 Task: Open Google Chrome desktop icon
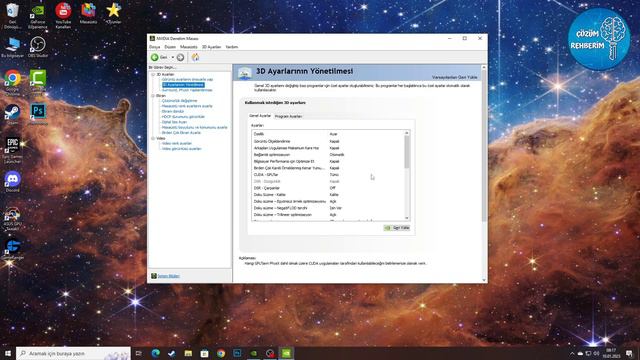13,82
